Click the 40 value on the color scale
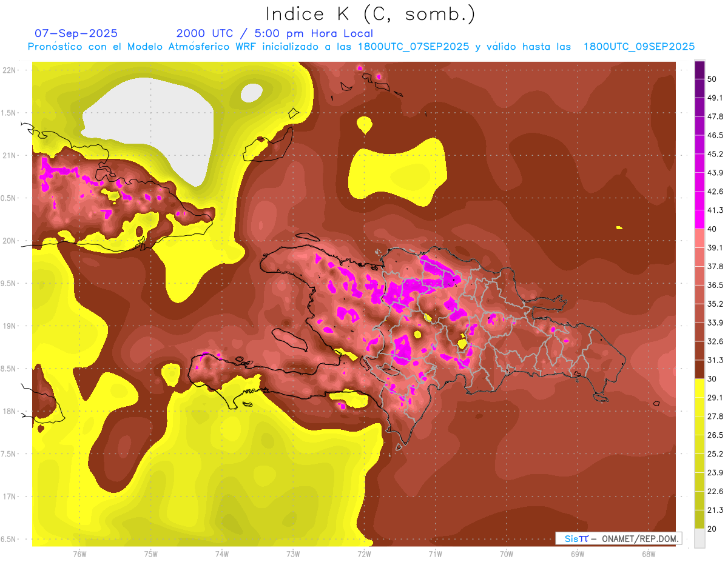The image size is (728, 562). click(712, 229)
